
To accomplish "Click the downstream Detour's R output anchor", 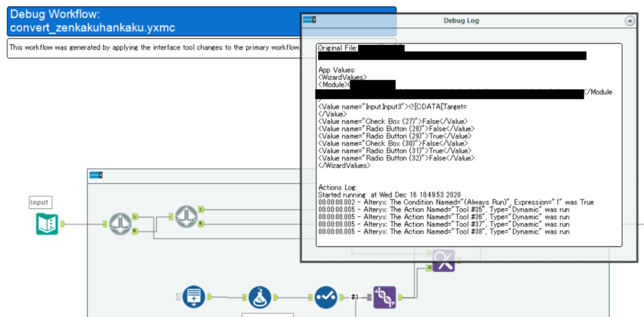I will (201, 224).
